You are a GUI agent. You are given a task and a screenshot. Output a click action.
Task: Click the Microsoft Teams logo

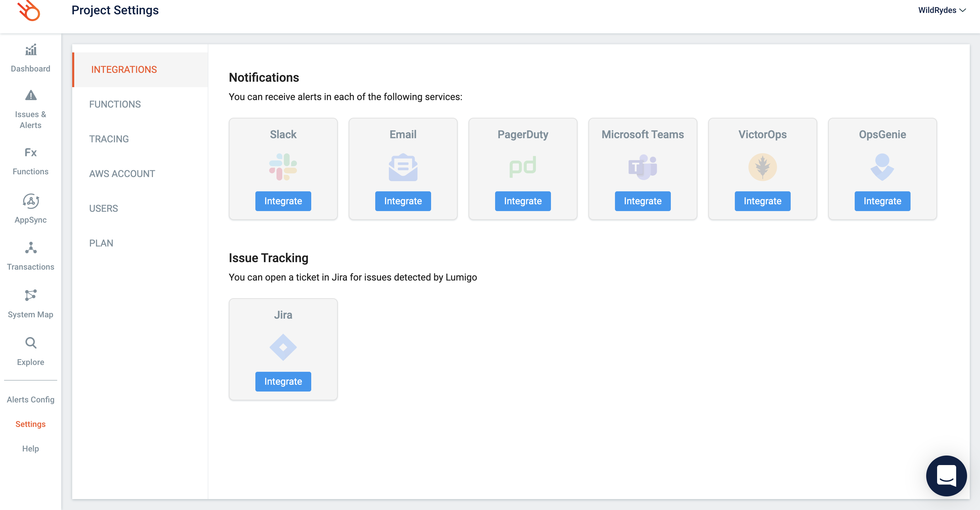point(642,167)
